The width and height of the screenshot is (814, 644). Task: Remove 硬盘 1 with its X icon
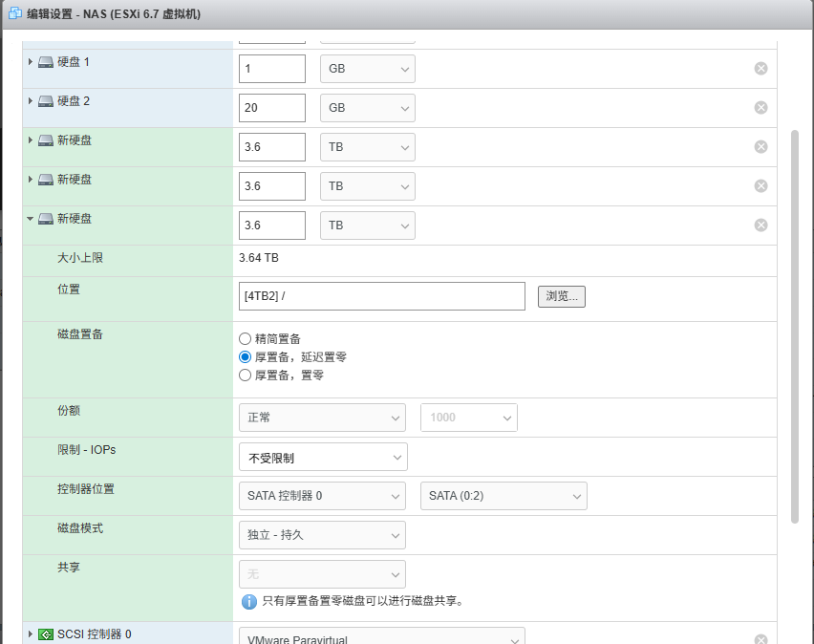point(761,69)
